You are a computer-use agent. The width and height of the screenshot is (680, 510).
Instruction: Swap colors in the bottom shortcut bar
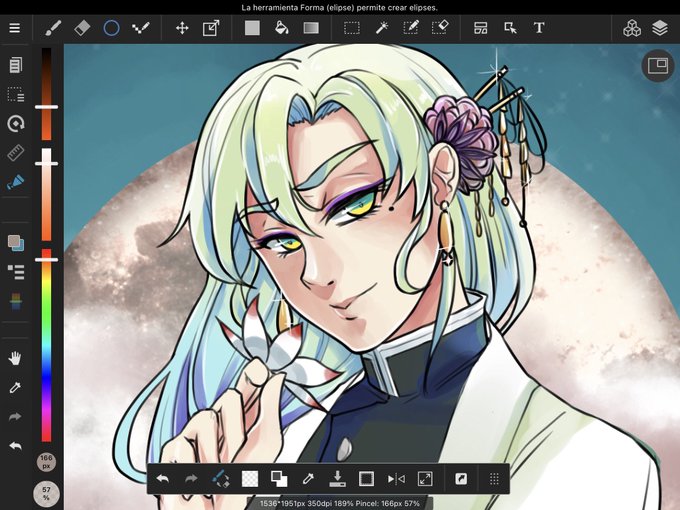click(x=279, y=479)
